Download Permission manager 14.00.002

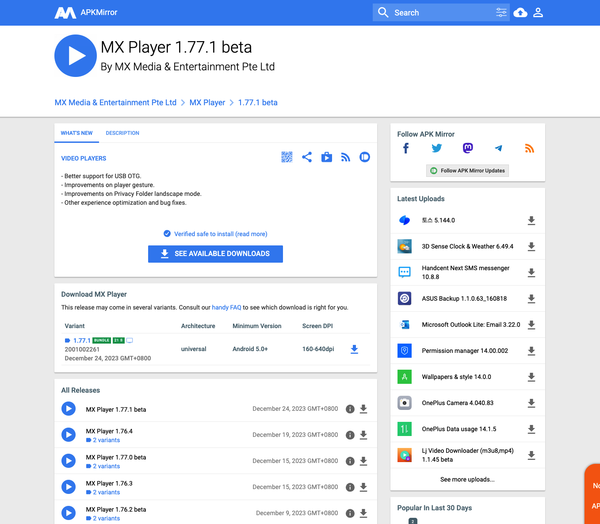(x=531, y=351)
